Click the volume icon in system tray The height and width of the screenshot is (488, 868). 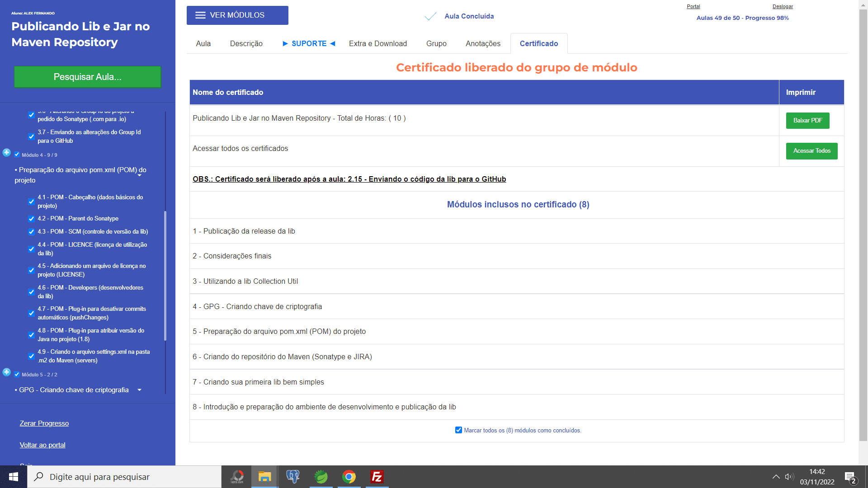(x=789, y=477)
